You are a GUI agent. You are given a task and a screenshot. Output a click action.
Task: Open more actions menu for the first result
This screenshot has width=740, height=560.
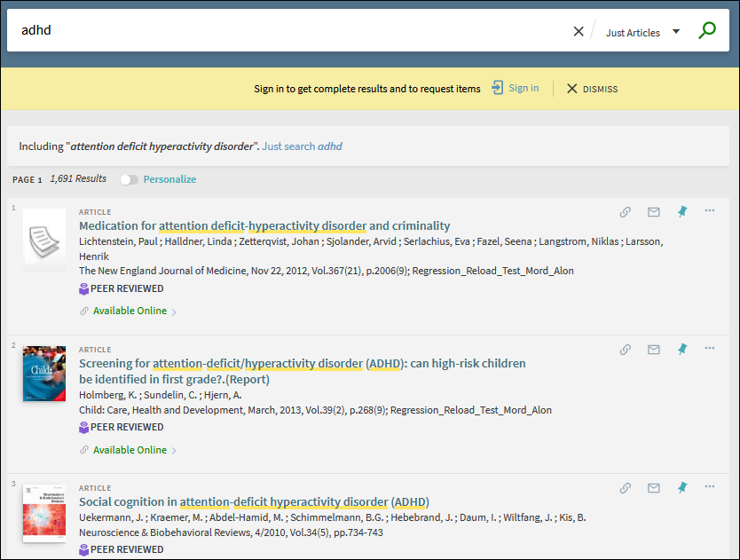point(709,211)
